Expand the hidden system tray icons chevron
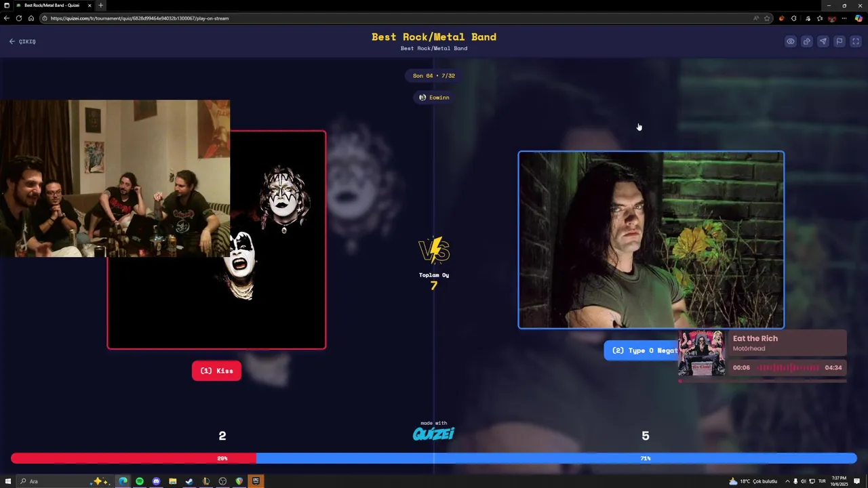This screenshot has height=488, width=868. click(787, 481)
